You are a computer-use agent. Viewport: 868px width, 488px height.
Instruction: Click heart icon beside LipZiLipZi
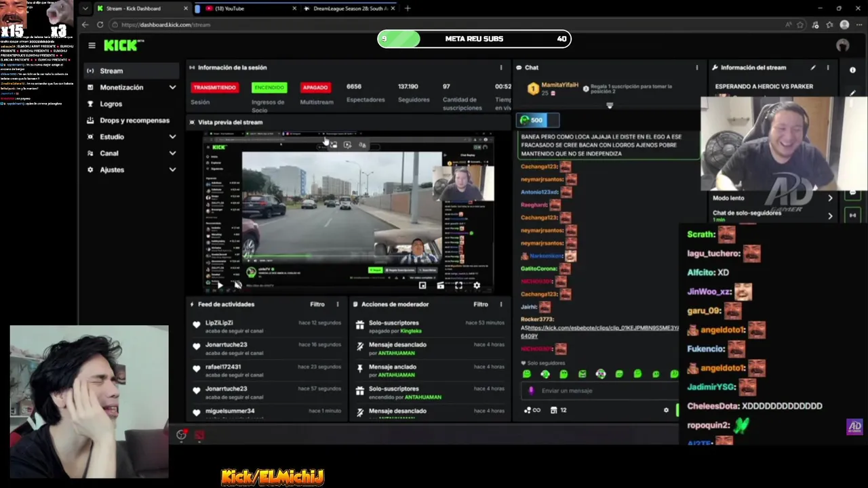(x=197, y=325)
